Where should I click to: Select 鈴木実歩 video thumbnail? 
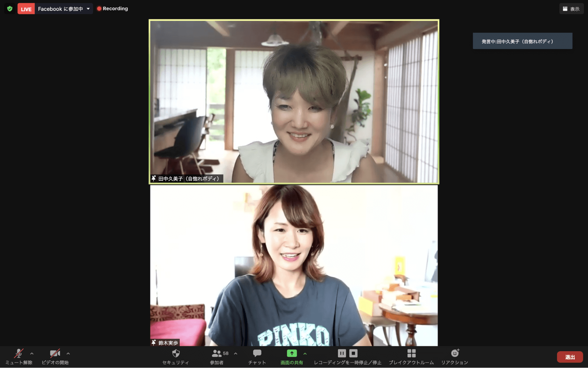click(x=294, y=266)
